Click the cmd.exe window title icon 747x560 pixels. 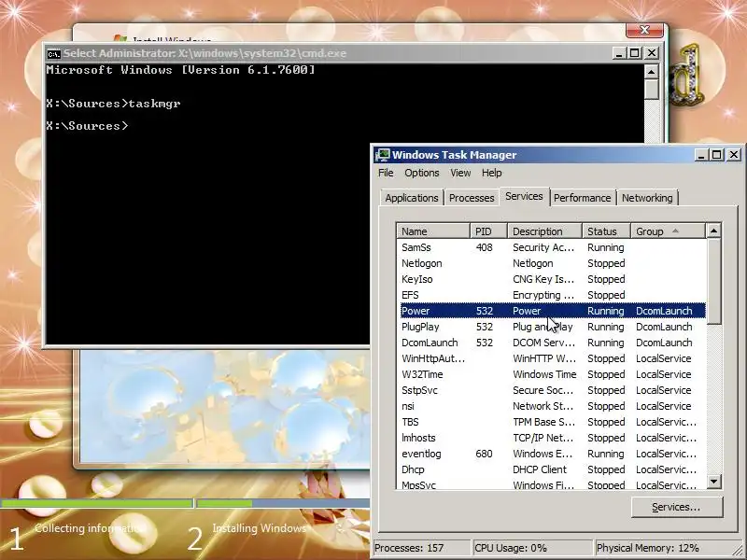[53, 53]
